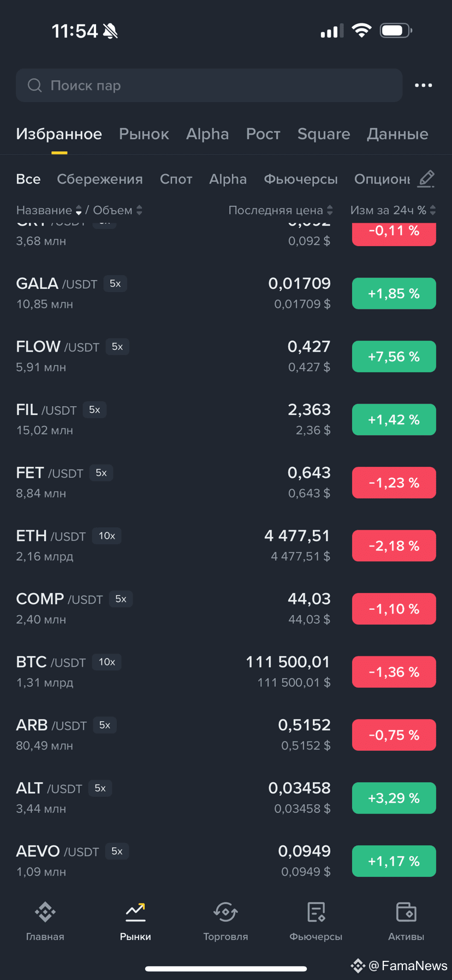Open the three-dot more options menu
Viewport: 452px width, 980px height.
(x=423, y=85)
